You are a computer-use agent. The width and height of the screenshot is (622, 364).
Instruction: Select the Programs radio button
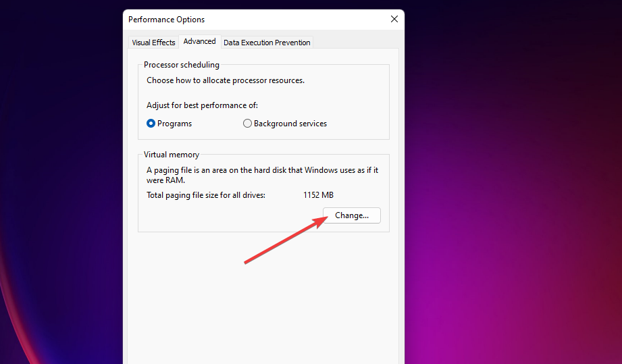[170, 124]
